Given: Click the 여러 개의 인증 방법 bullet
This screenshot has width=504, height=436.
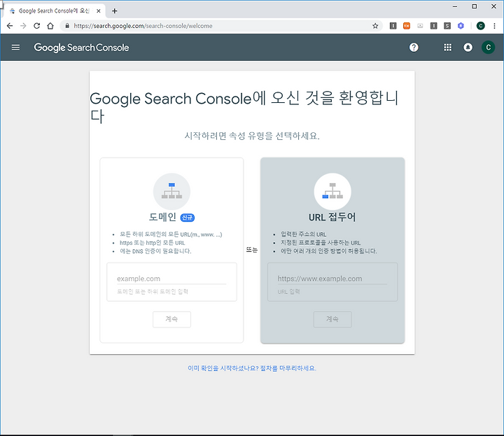Looking at the screenshot, I should pyautogui.click(x=328, y=251).
